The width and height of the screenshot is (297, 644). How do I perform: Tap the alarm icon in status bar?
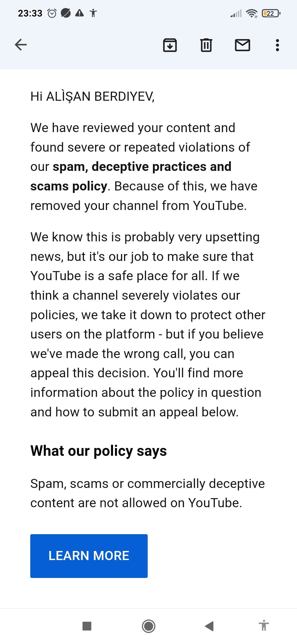click(x=52, y=13)
